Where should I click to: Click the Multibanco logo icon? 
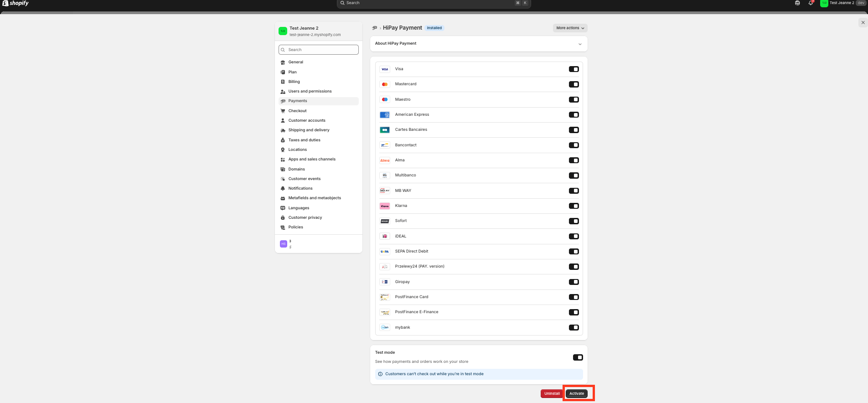385,176
